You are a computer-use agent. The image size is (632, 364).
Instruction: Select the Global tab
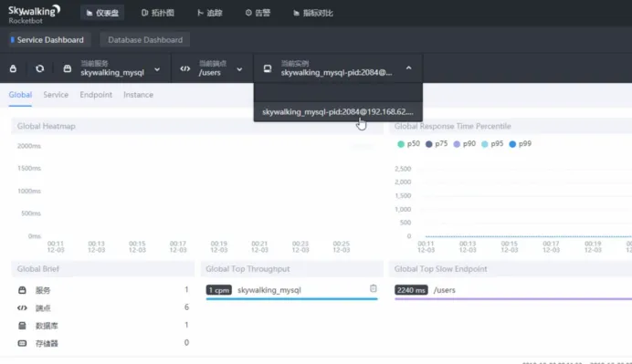coord(20,95)
